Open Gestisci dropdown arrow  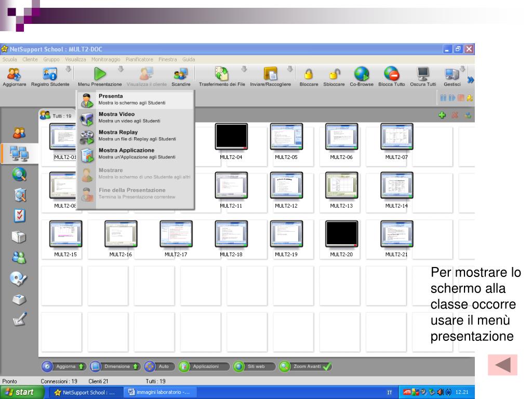tap(462, 69)
